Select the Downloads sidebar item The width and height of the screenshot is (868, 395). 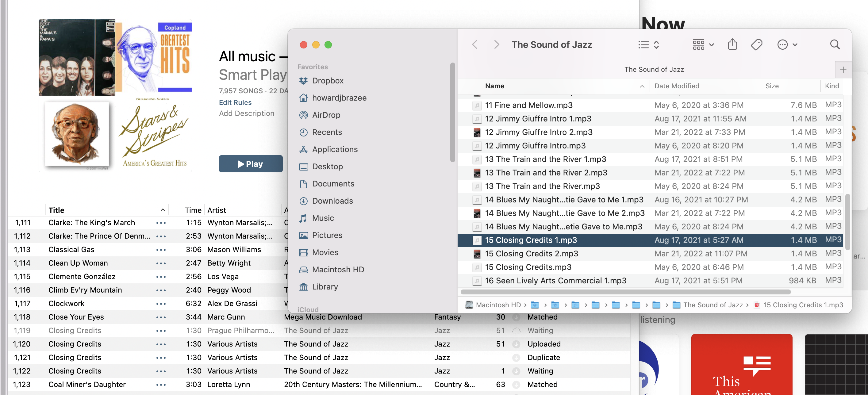[x=332, y=201]
